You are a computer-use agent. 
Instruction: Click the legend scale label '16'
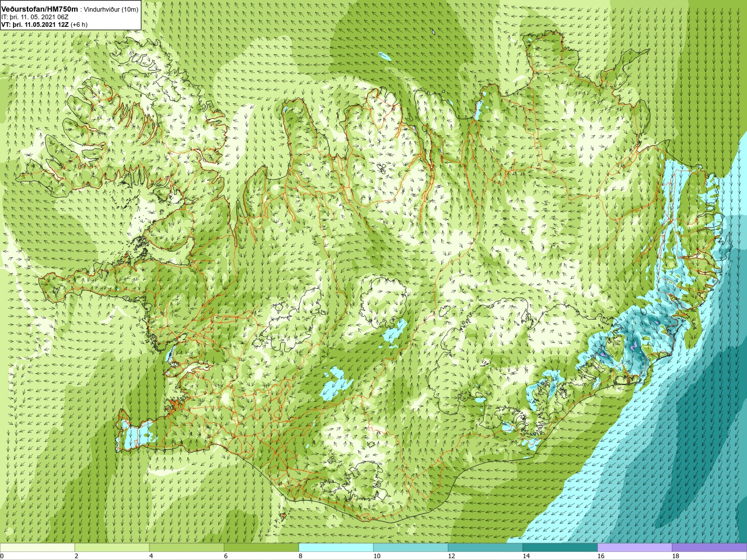pos(601,556)
